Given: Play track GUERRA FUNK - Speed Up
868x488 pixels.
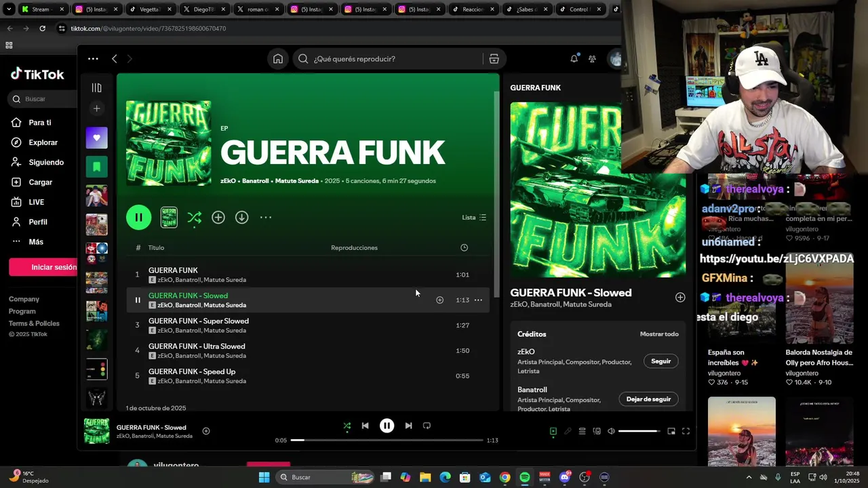Looking at the screenshot, I should pos(192,371).
